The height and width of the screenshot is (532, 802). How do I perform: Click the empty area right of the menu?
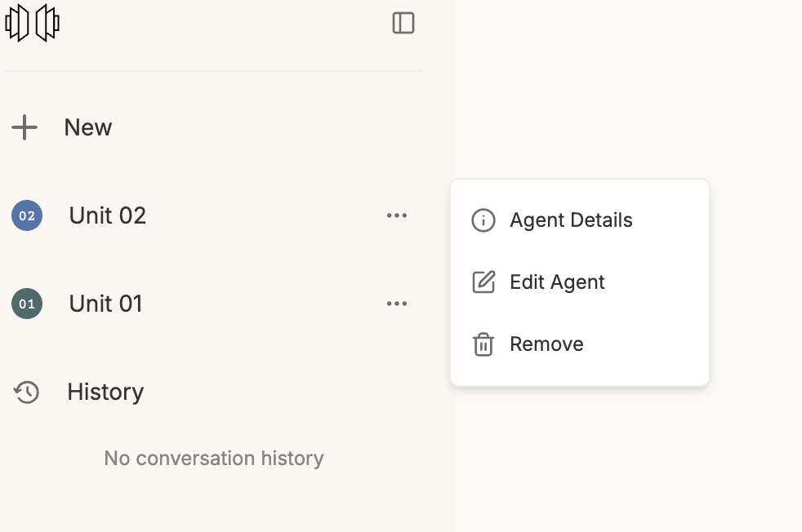[x=755, y=282]
